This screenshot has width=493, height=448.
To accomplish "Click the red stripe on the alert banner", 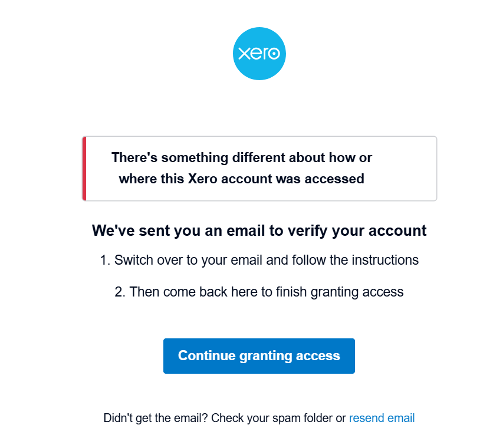I will pyautogui.click(x=84, y=169).
